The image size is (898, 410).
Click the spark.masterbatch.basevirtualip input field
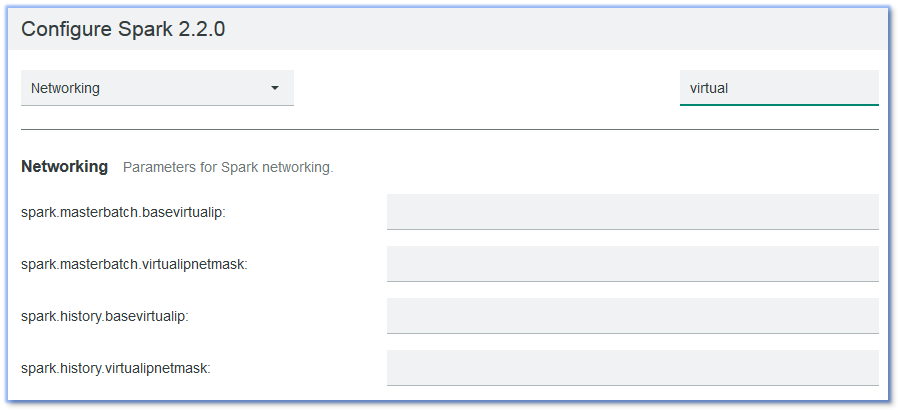(632, 212)
